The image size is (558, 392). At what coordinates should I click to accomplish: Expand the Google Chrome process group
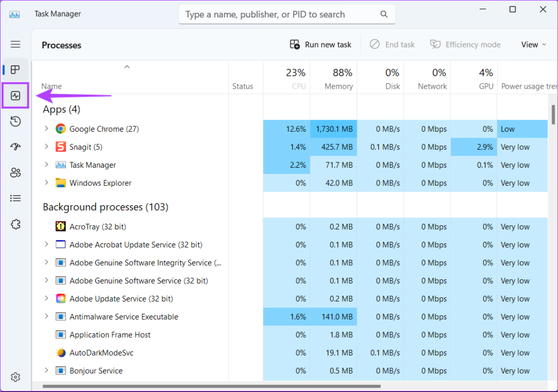click(46, 129)
